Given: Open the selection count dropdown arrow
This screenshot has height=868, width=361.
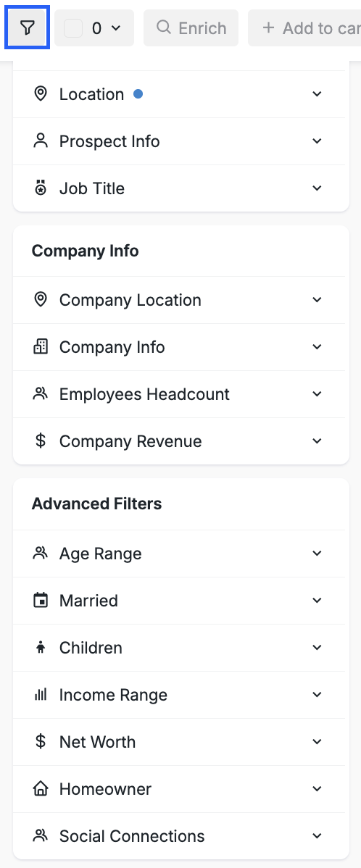Looking at the screenshot, I should point(116,28).
